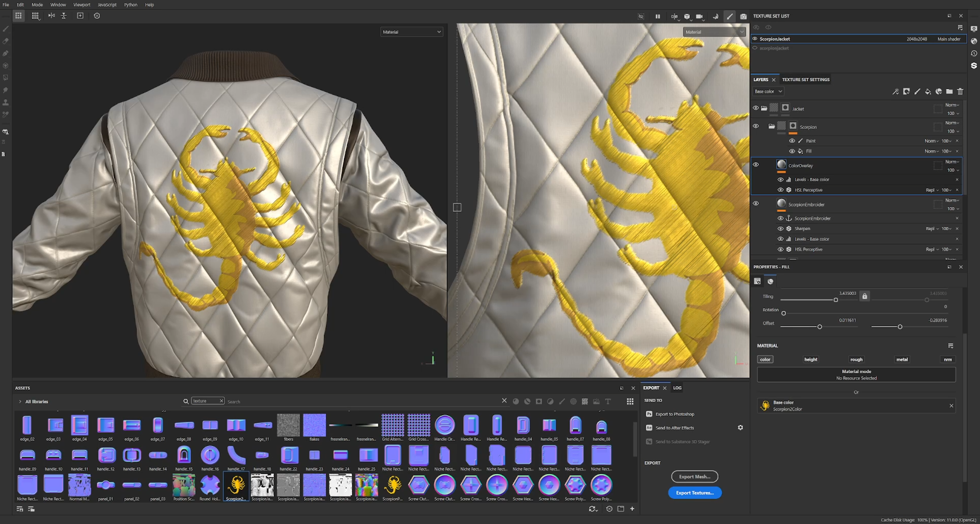Image resolution: width=980 pixels, height=524 pixels.
Task: Adjust the Rotation slider handle
Action: click(x=784, y=313)
